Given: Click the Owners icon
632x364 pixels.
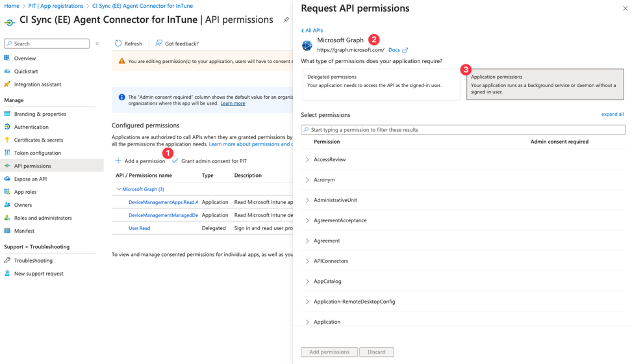Looking at the screenshot, I should 7,205.
